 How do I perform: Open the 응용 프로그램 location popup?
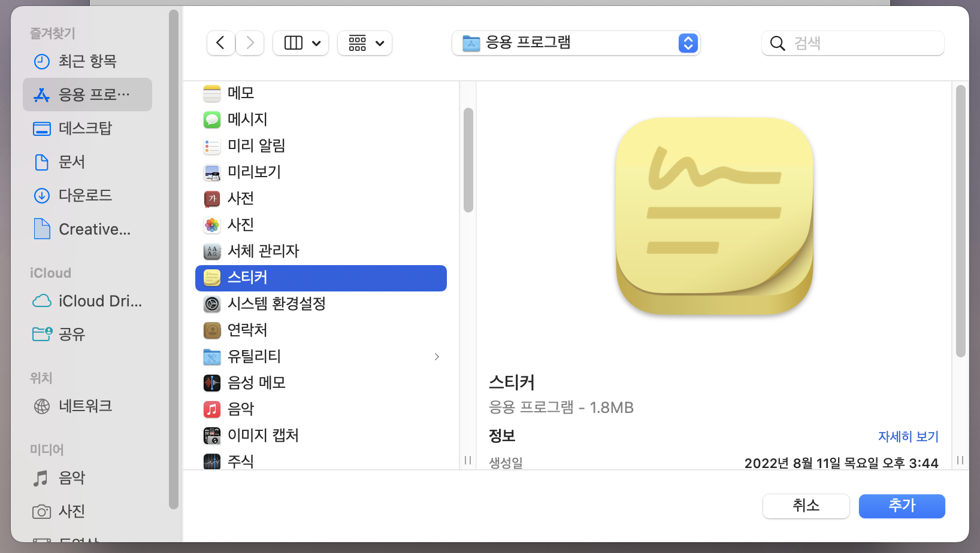(x=576, y=43)
